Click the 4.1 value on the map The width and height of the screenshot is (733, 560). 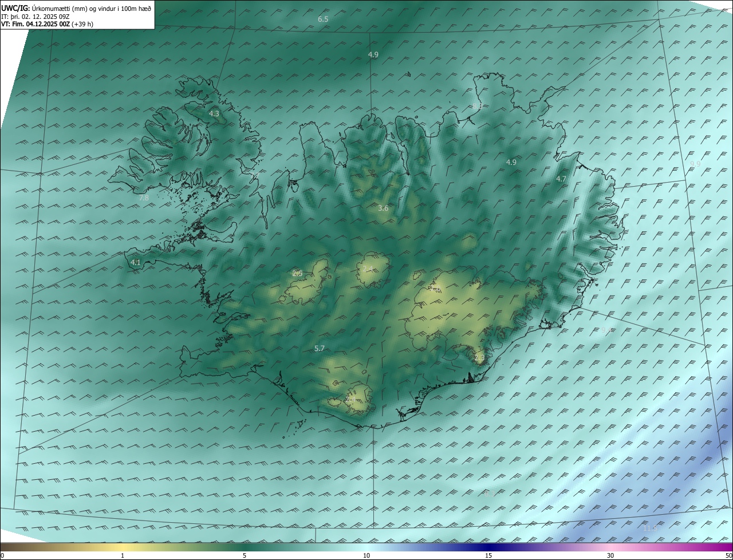tap(136, 263)
